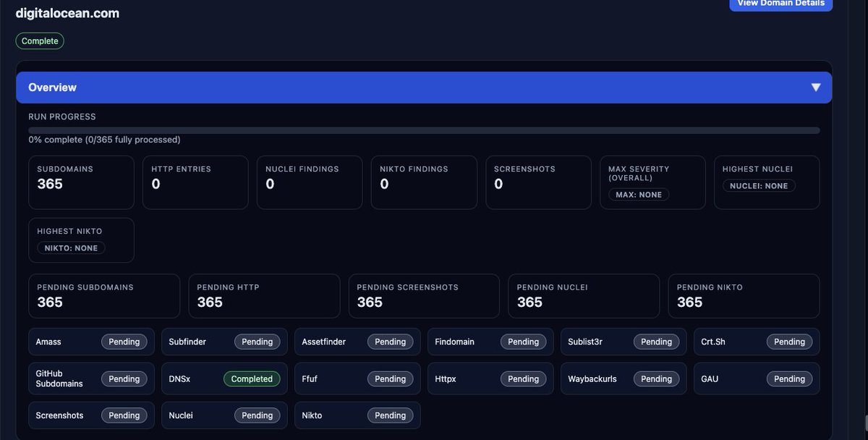Click the Highest Nuclei card label

tap(757, 169)
